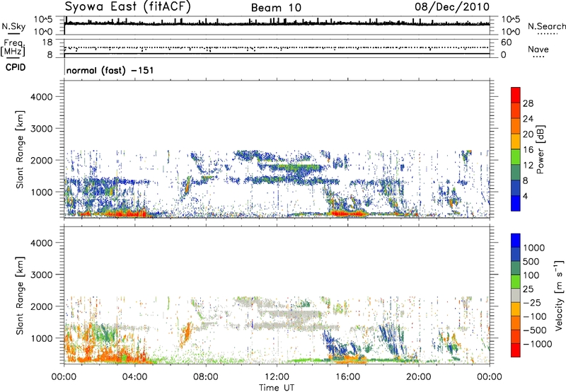Click the 'normal (fast) -151' text
566x392 pixels.
pos(110,70)
